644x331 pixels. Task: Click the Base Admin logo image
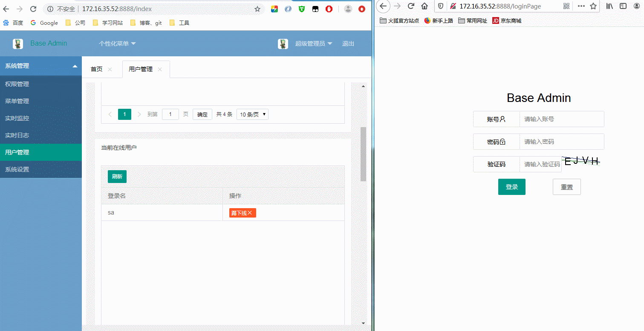click(x=18, y=44)
